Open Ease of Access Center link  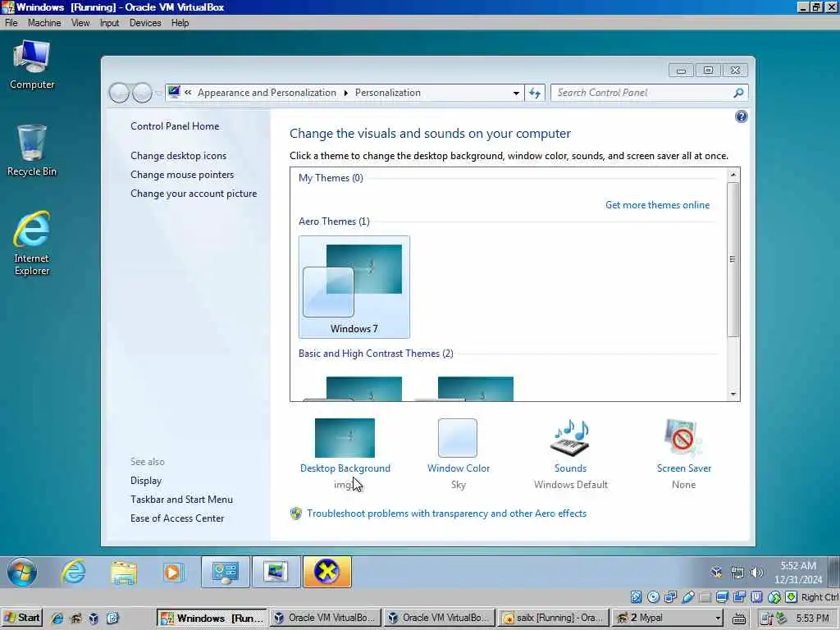[177, 518]
